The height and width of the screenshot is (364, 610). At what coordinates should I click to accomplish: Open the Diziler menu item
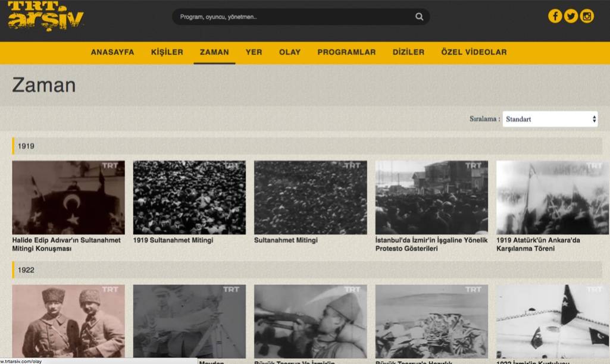point(408,52)
